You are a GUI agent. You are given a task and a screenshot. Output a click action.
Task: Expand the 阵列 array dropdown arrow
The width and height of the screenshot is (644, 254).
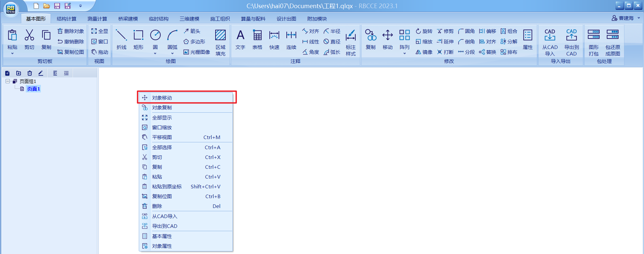point(404,54)
